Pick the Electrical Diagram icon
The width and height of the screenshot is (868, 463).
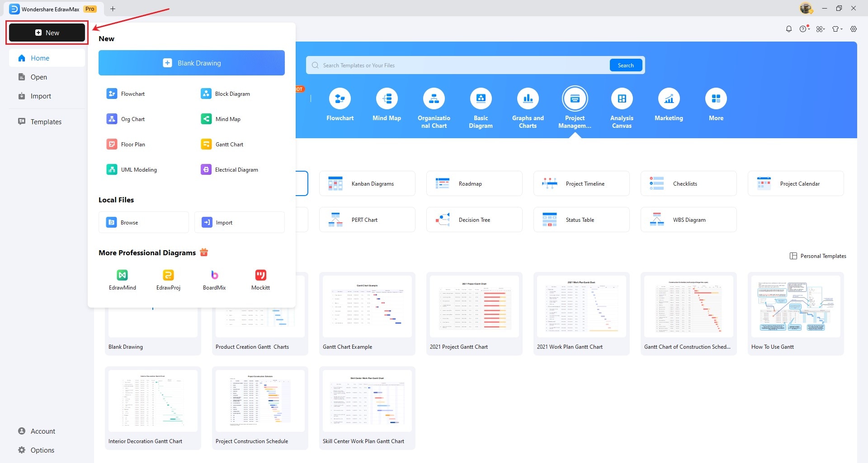[206, 169]
